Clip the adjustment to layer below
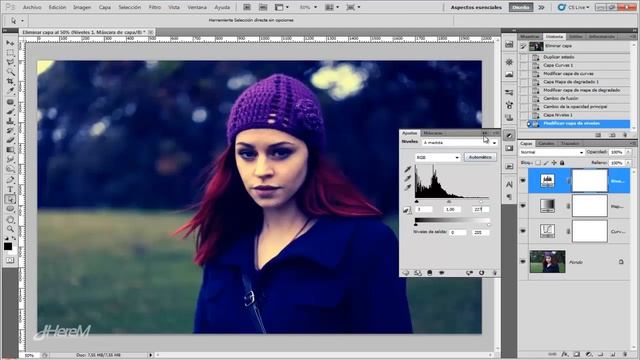The width and height of the screenshot is (640, 360). coord(429,273)
